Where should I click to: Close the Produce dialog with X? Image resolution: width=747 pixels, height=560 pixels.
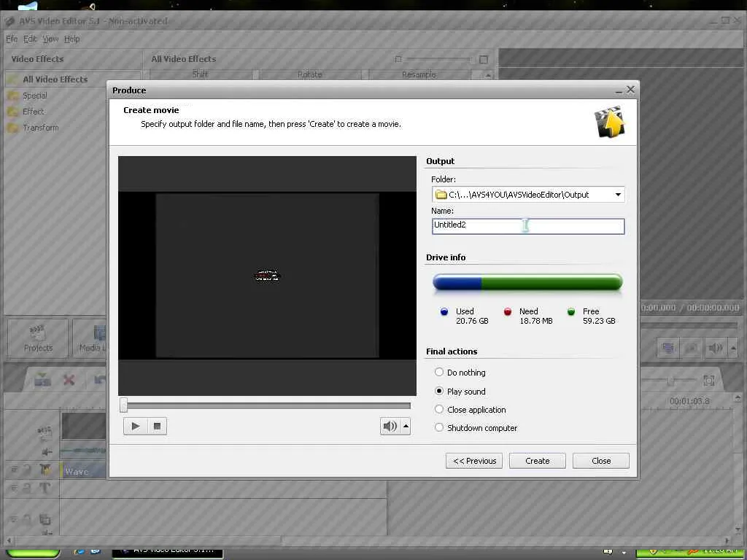click(x=630, y=90)
